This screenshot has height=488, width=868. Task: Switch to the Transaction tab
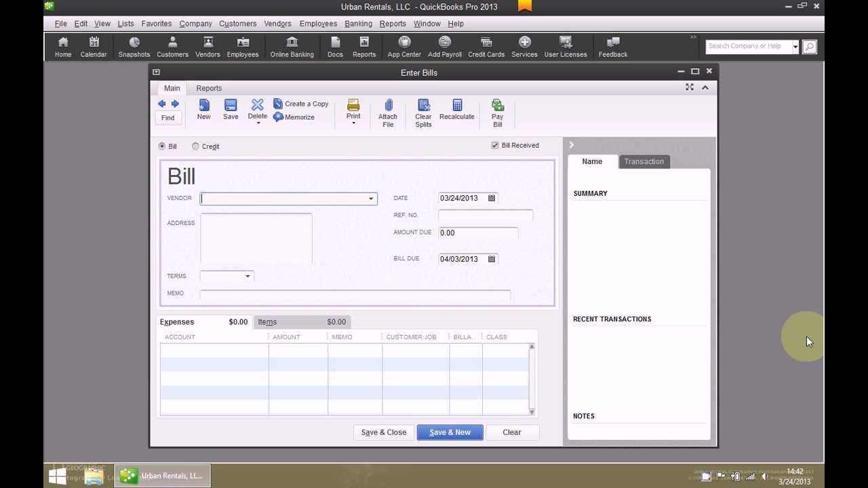[644, 161]
